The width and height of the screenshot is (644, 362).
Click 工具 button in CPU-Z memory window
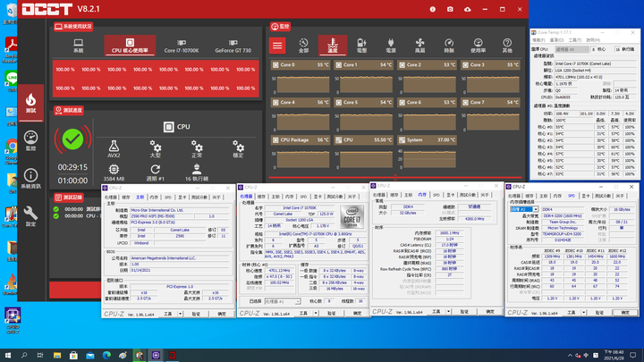pyautogui.click(x=436, y=312)
